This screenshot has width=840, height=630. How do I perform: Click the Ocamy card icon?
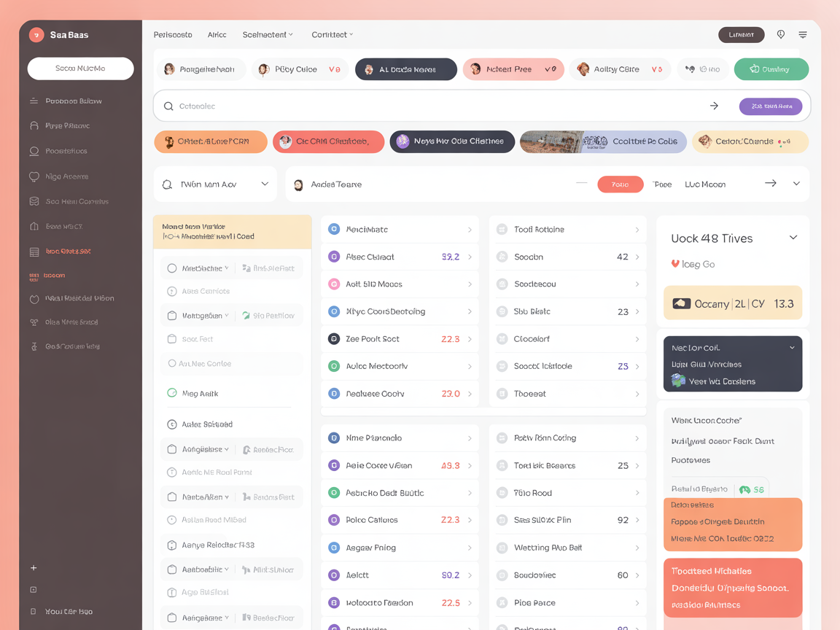coord(682,304)
